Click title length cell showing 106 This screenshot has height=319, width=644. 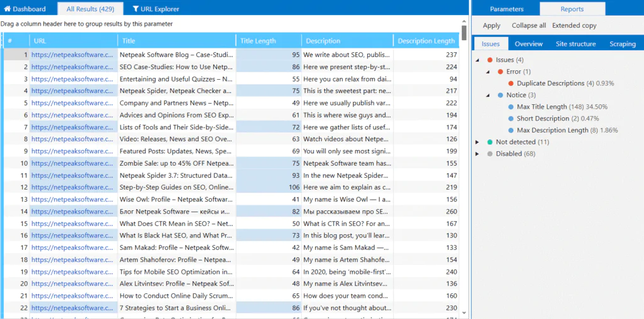tap(269, 187)
